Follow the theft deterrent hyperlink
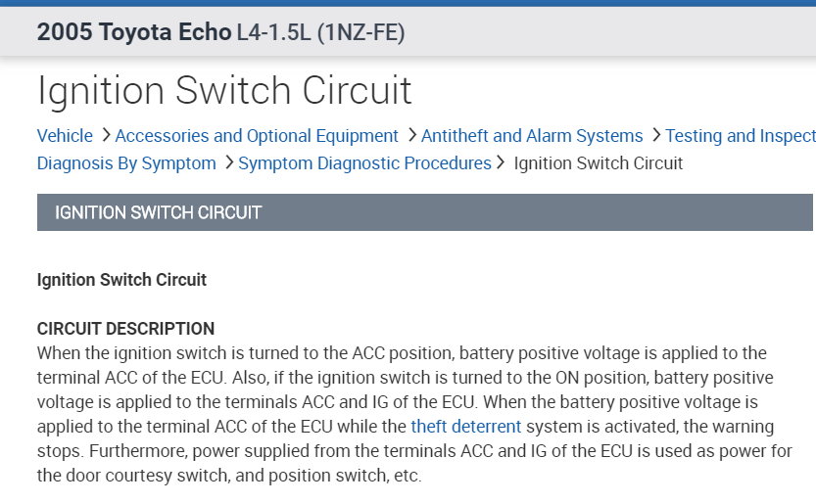 pyautogui.click(x=466, y=427)
